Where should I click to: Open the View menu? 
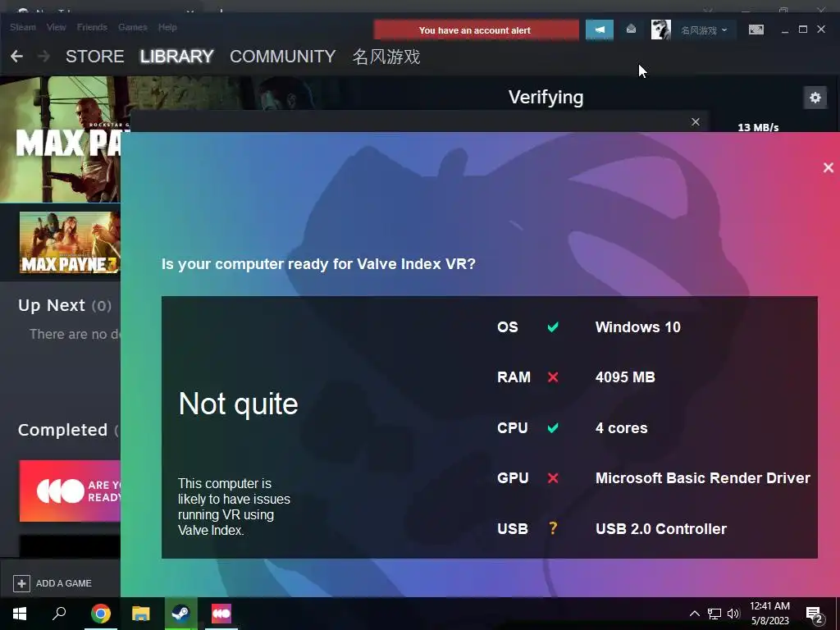point(57,27)
